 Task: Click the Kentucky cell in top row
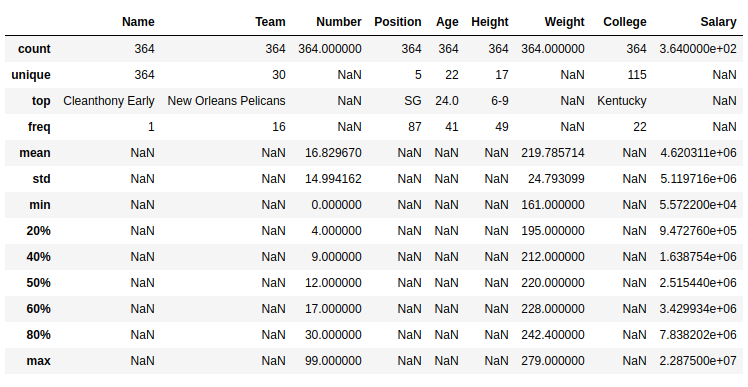click(x=622, y=101)
